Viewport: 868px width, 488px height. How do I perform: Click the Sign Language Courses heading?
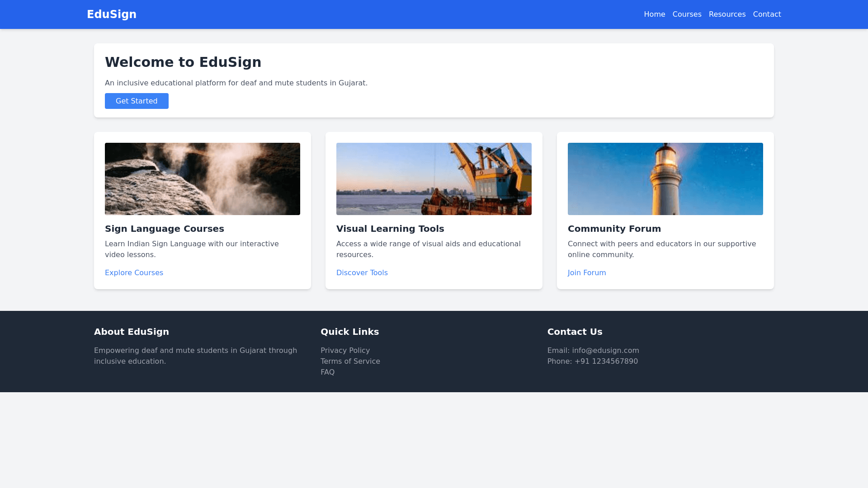click(165, 229)
